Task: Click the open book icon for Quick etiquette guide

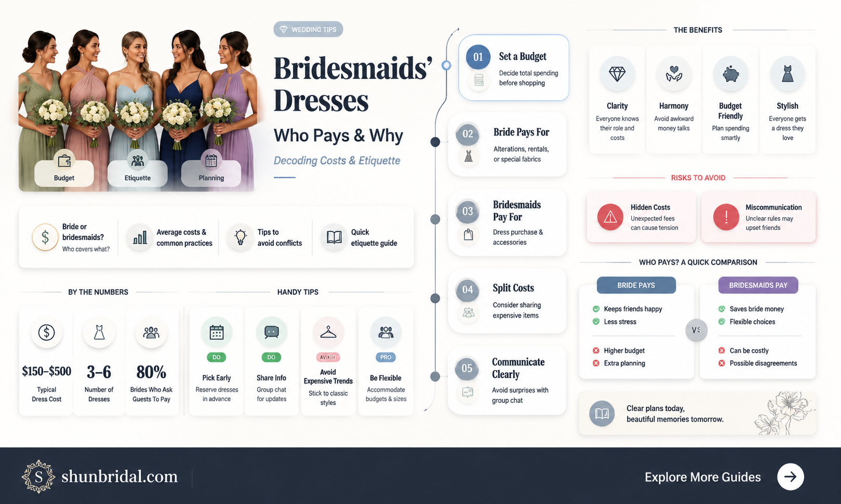Action: [x=334, y=237]
